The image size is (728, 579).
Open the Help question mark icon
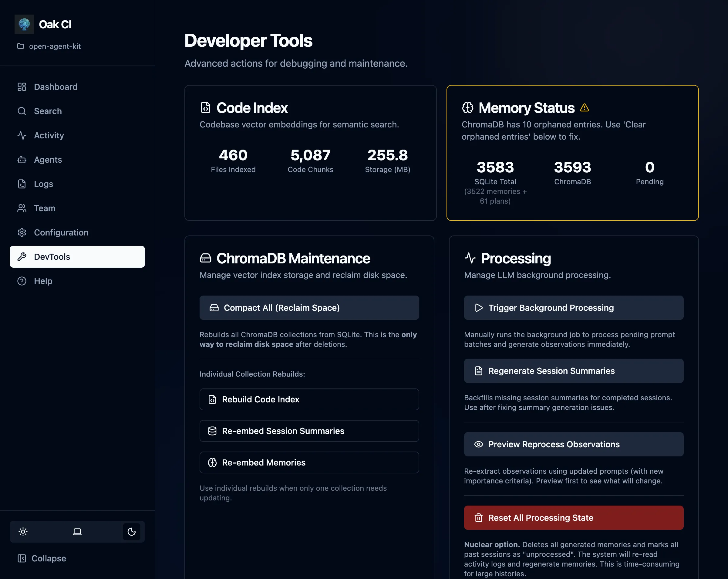pos(22,281)
